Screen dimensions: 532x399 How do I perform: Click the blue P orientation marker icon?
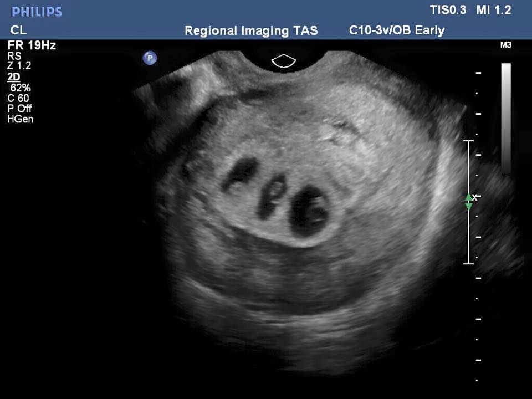click(150, 58)
